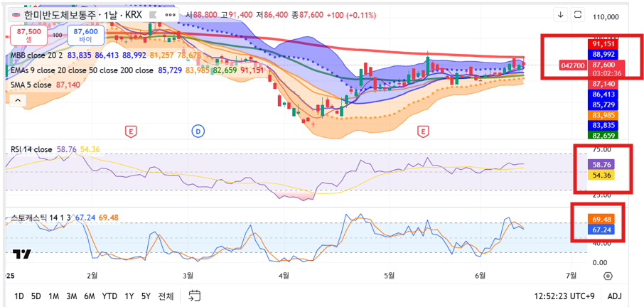Select the MBB close 20 2 indicator legend
The width and height of the screenshot is (644, 307).
tap(37, 55)
